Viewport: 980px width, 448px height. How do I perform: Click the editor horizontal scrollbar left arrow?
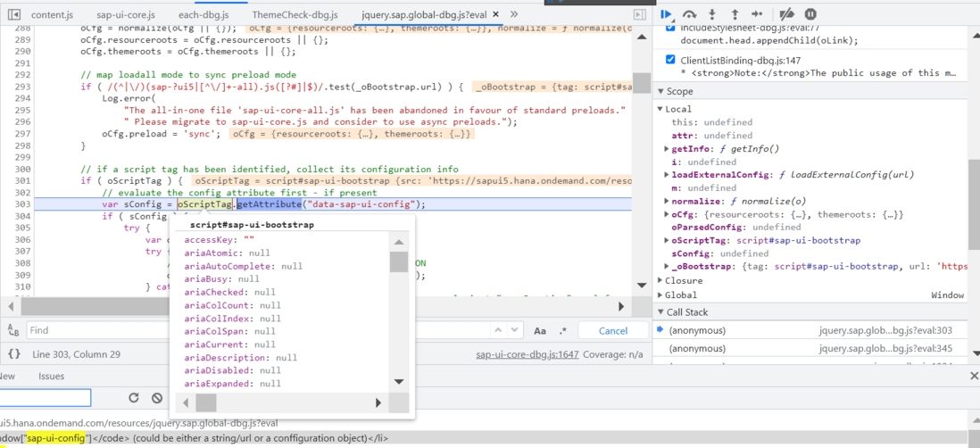(x=12, y=306)
